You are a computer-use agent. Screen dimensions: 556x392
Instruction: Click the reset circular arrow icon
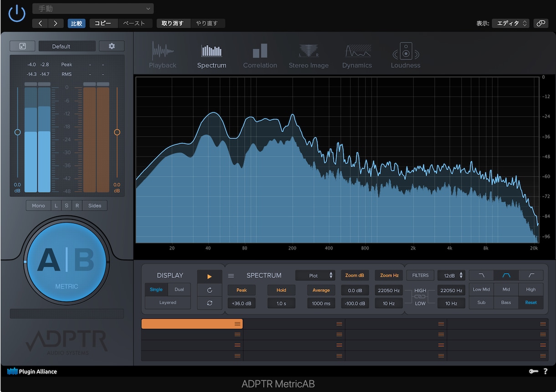(x=210, y=290)
